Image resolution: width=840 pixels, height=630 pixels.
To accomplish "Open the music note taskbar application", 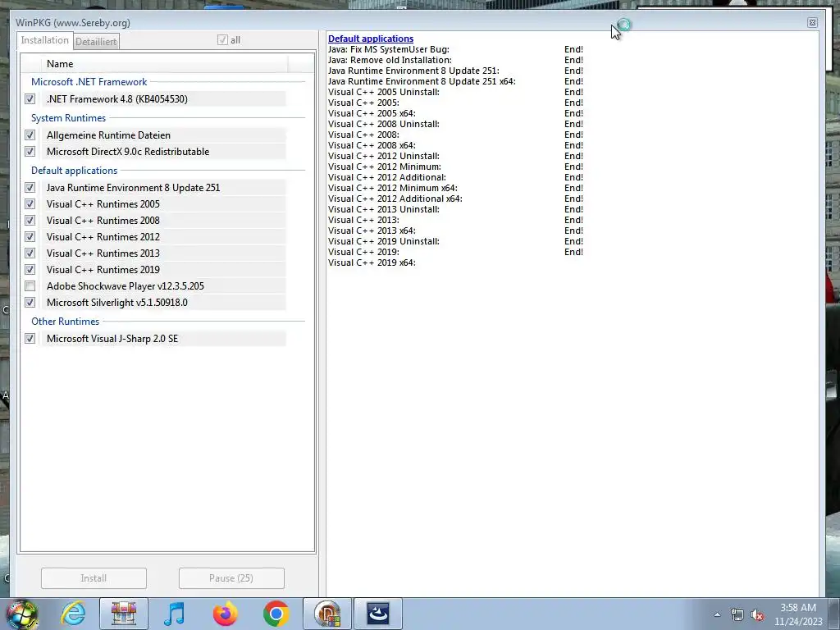I will click(174, 614).
